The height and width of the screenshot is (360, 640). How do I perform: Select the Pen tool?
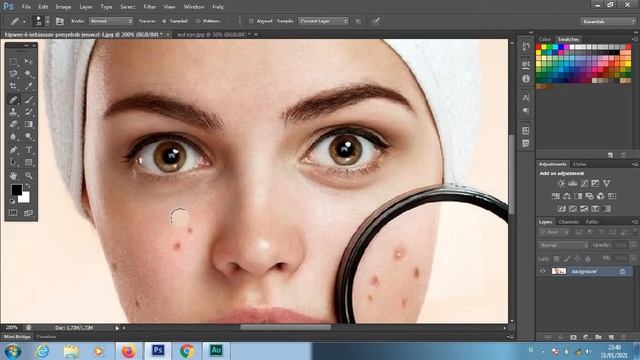point(13,150)
